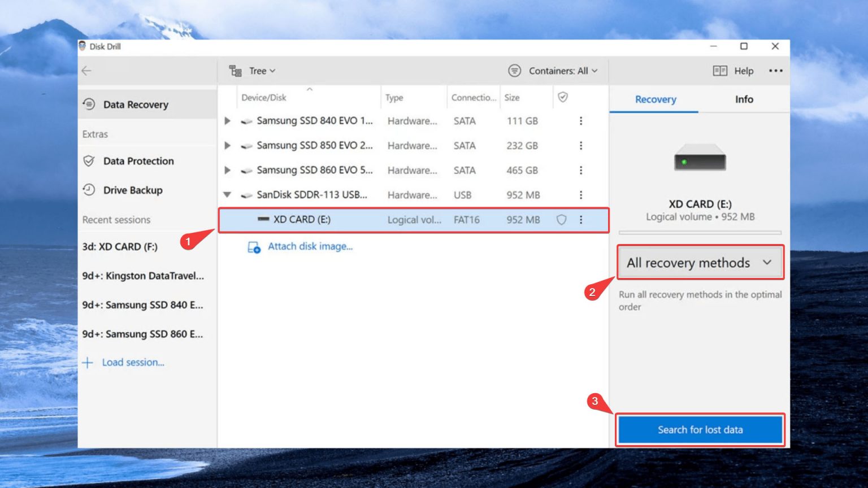Open recent session Samsung SSD 860 E...
The height and width of the screenshot is (488, 868).
click(x=142, y=334)
